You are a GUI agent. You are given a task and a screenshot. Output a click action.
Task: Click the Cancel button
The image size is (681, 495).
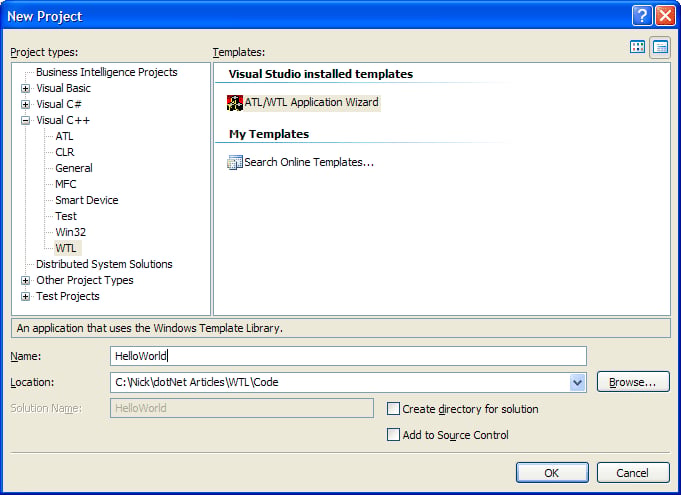point(633,472)
